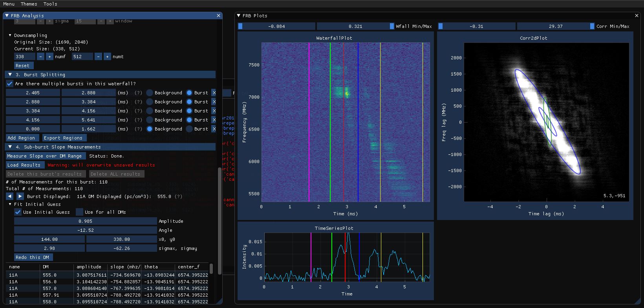Remove the 2.405 to 2.880 ms region
This screenshot has width=644, height=308.
(214, 93)
